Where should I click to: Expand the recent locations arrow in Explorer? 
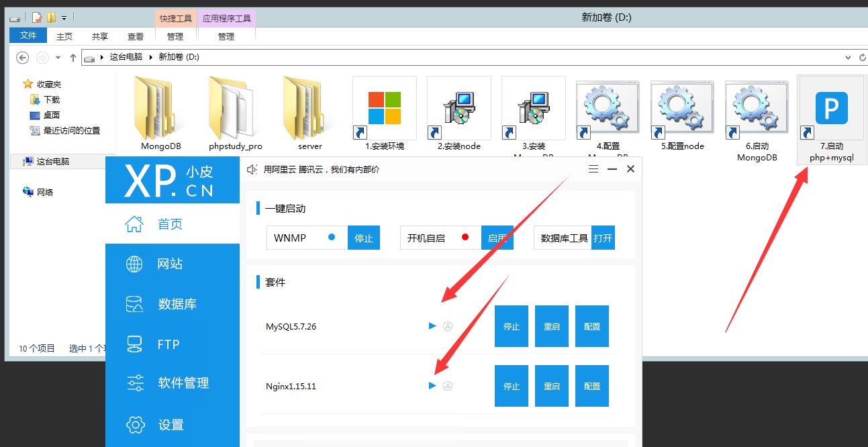(x=58, y=58)
